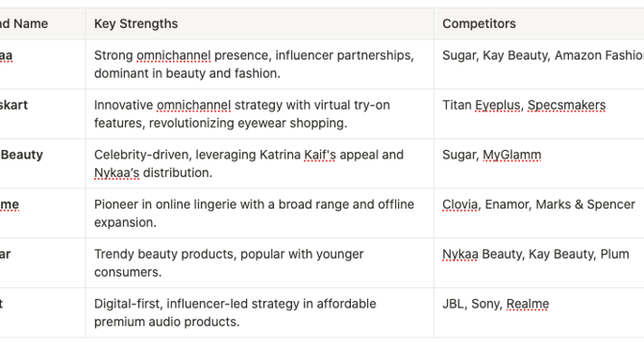Click the cell with Trendy beauty products text
The image size is (644, 346).
pos(260,263)
